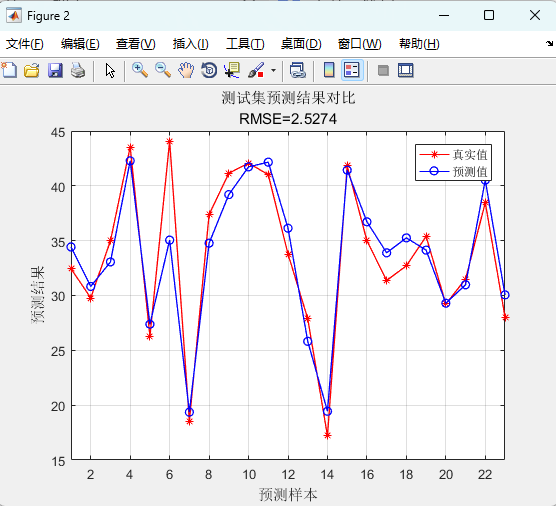
Task: Select the 真实值 legend entry
Action: [454, 154]
